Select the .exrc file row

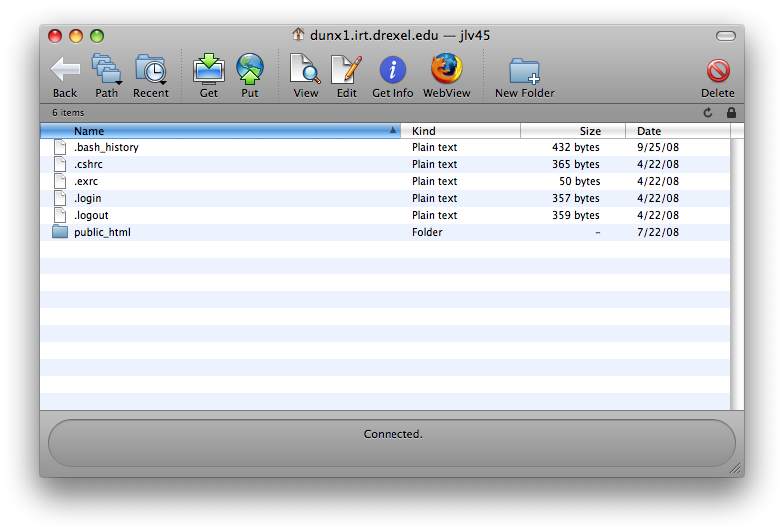tap(385, 181)
